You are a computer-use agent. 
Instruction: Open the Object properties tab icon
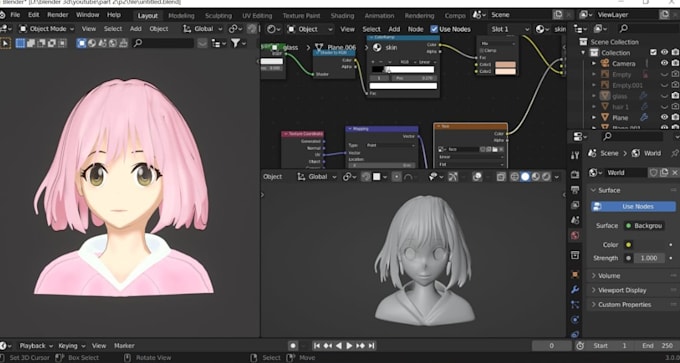pos(575,275)
